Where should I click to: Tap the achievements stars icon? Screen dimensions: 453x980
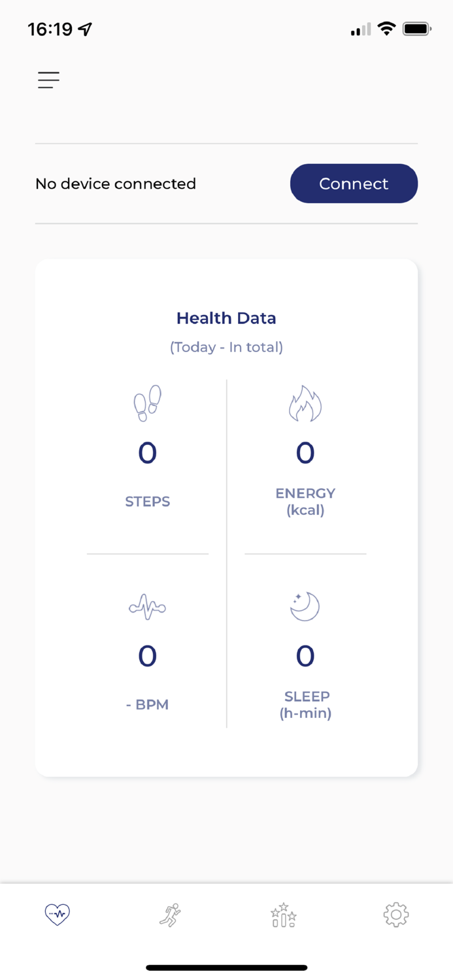(283, 915)
